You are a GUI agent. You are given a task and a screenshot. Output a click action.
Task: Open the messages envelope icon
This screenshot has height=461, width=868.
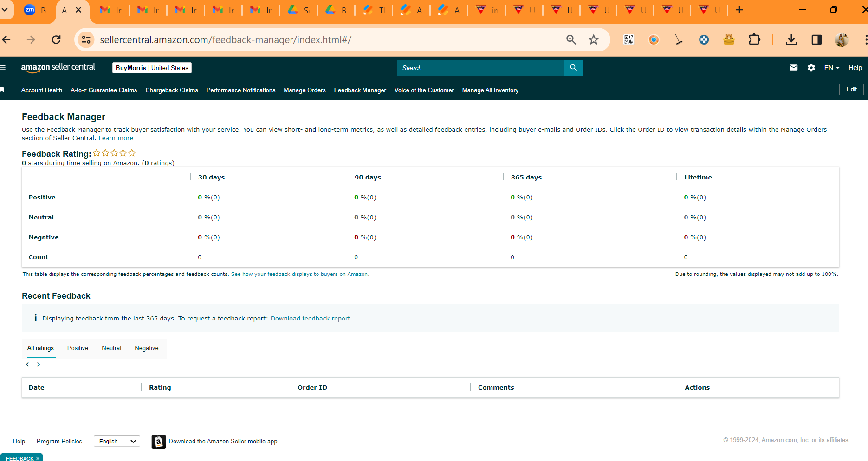tap(794, 68)
